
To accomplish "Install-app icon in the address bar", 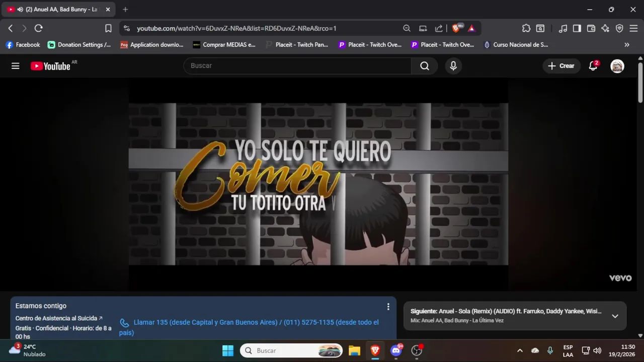I will 423,28.
